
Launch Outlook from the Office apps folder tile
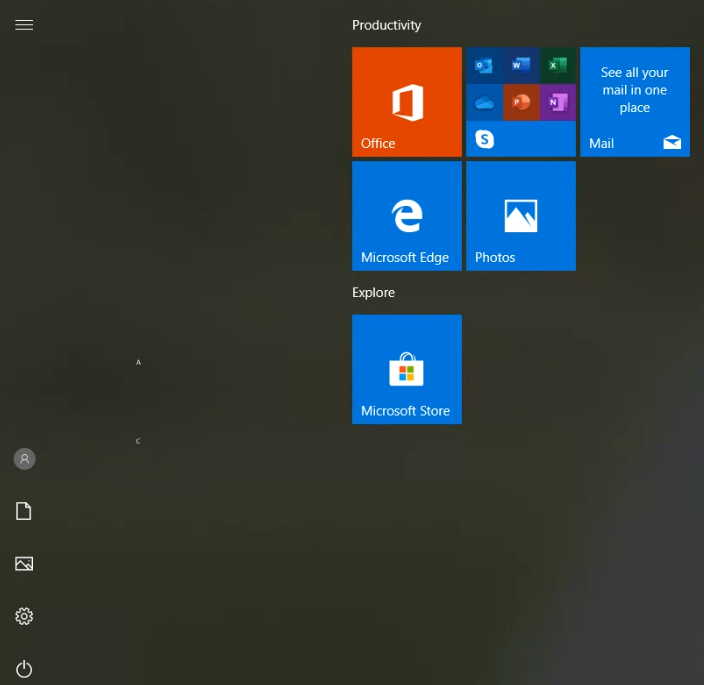click(484, 66)
